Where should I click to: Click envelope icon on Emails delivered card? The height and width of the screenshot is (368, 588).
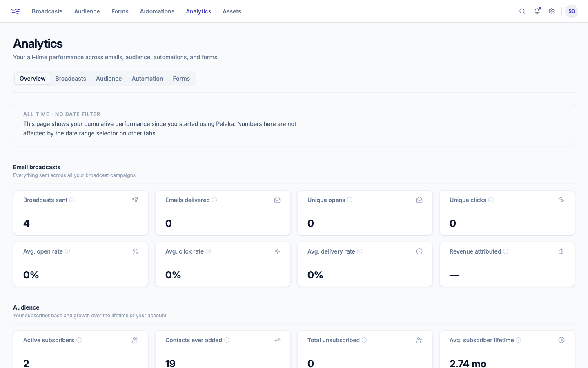pos(277,200)
